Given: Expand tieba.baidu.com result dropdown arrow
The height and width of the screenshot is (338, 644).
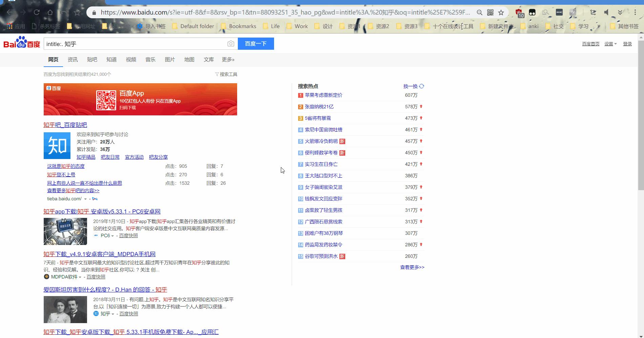Looking at the screenshot, I should (x=85, y=199).
